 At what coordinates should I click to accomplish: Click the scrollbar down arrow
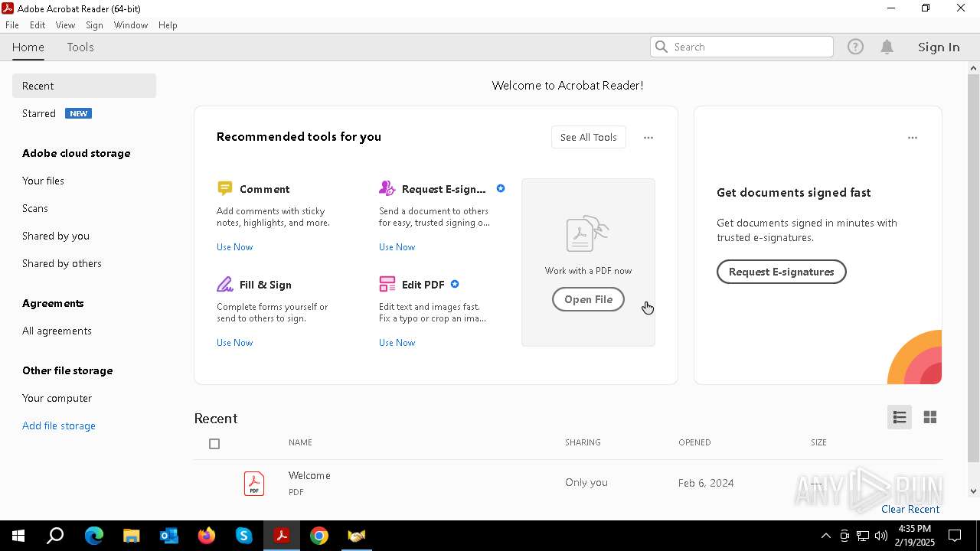(973, 491)
